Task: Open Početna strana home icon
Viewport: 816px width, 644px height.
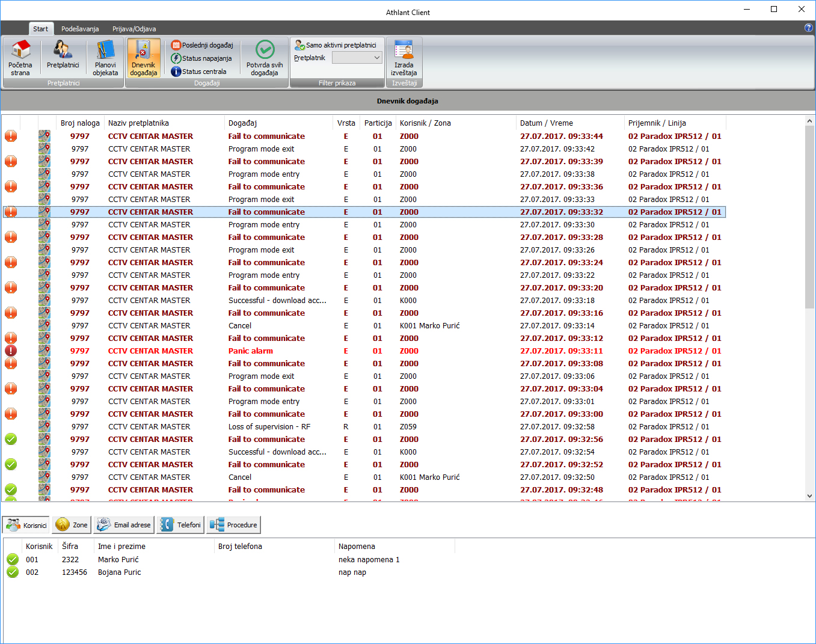Action: 21,58
